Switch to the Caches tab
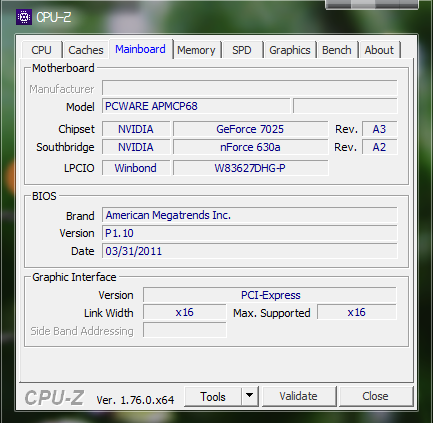Viewport: 433px width, 423px height. tap(86, 50)
